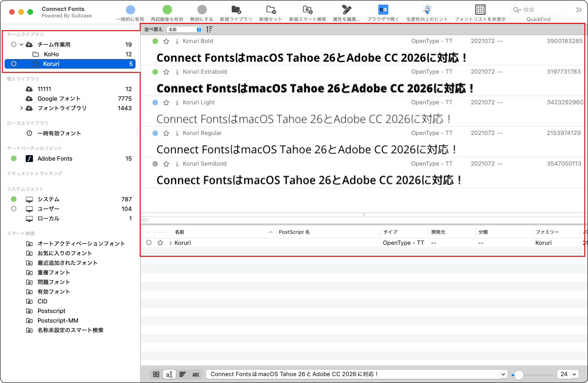Open the 並べ替え 名前 sort dropdown

(185, 29)
